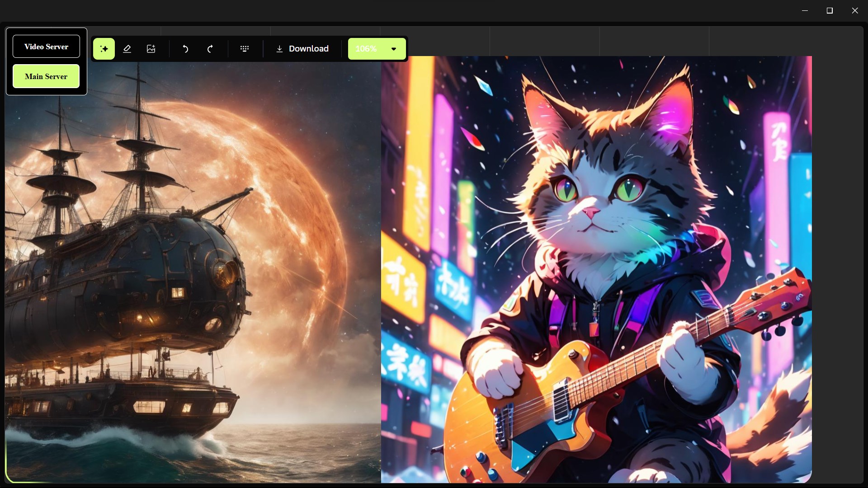The image size is (868, 488).
Task: Click the add image icon
Action: [x=151, y=49]
